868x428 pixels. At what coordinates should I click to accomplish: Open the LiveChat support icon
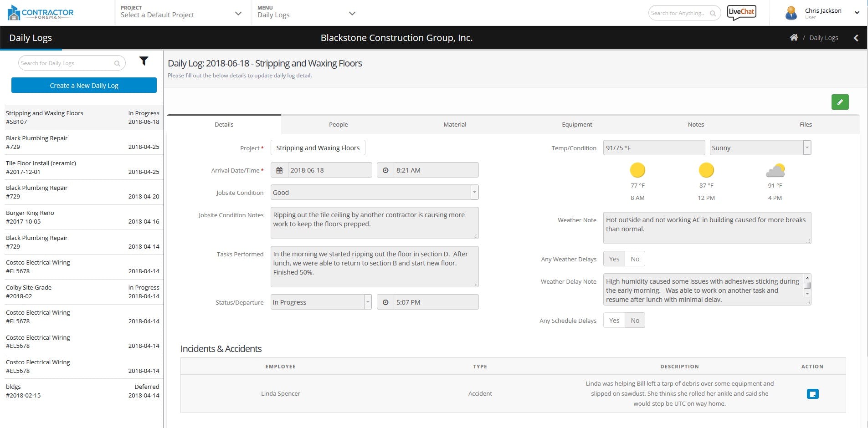(x=741, y=12)
